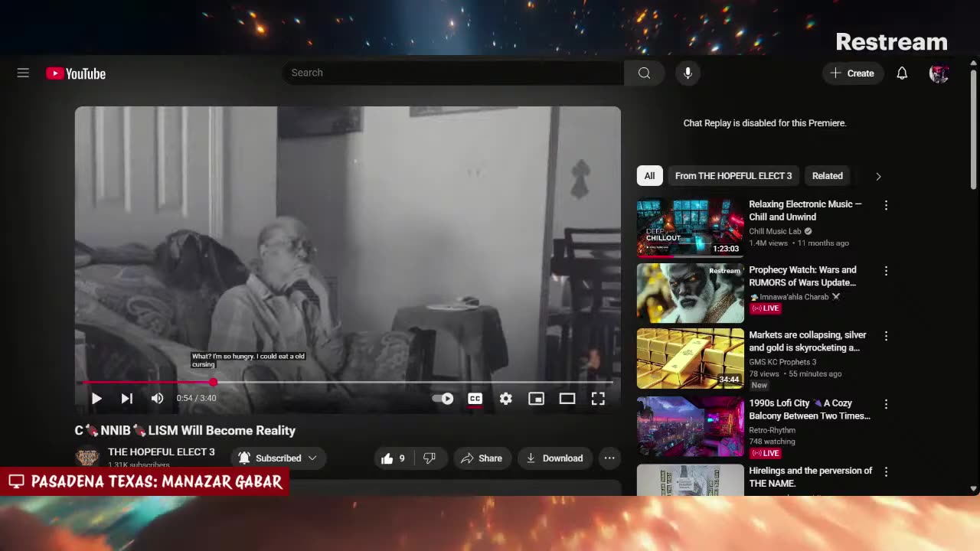This screenshot has width=980, height=551.
Task: Open options menu for Hirelings video
Action: (886, 472)
